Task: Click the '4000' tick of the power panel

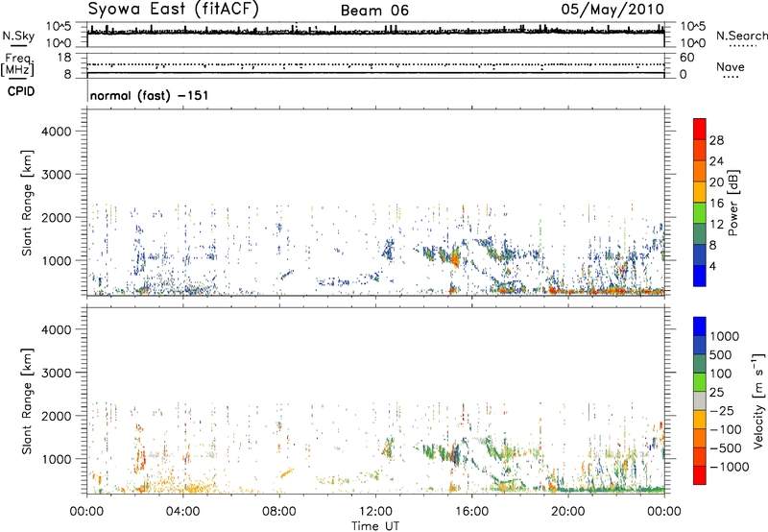Action: pyautogui.click(x=57, y=132)
